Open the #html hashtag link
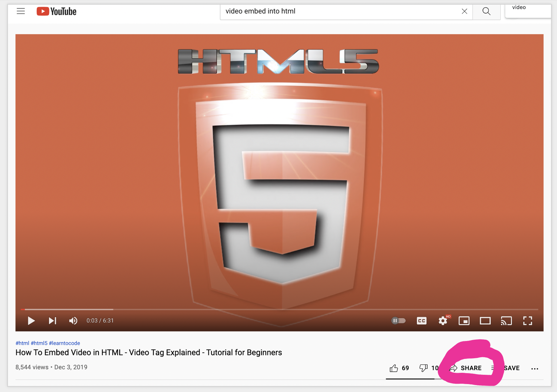557x392 pixels. pos(22,343)
